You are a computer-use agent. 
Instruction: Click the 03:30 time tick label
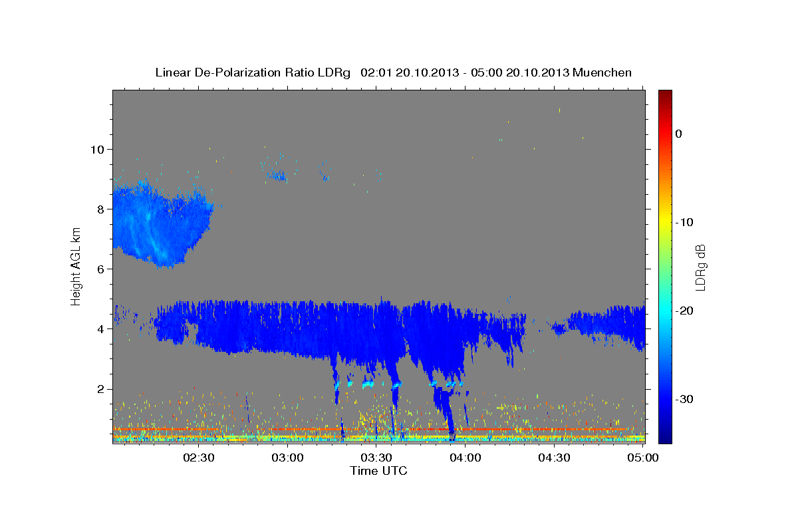pos(376,458)
